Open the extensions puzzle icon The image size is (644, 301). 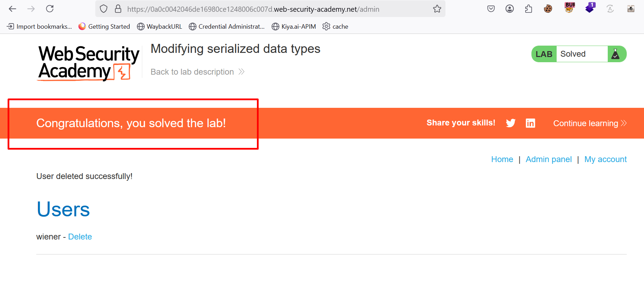[x=529, y=9]
